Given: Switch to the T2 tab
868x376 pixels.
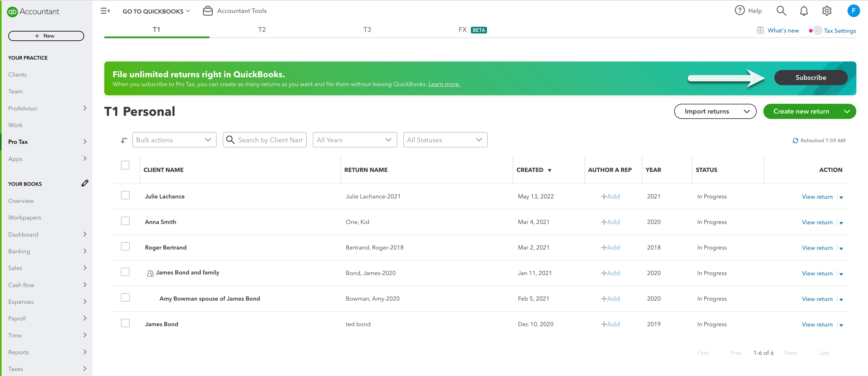Looking at the screenshot, I should [x=262, y=30].
